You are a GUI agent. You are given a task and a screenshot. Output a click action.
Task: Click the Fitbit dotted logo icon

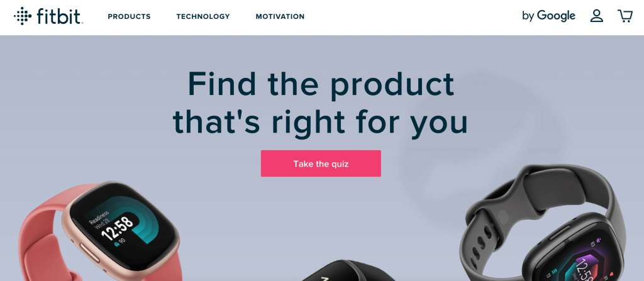coord(23,16)
